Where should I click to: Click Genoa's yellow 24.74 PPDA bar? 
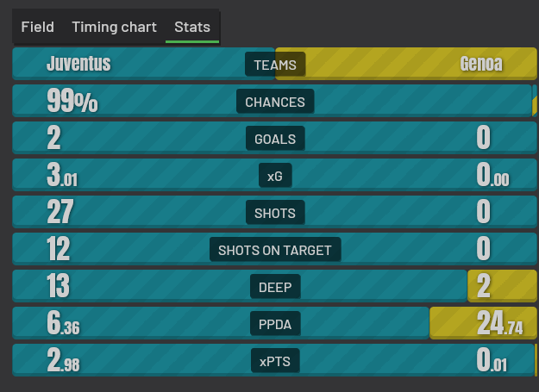(x=483, y=323)
